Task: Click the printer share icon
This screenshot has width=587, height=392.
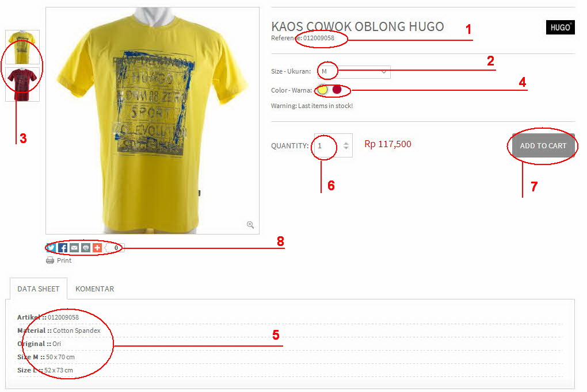Action: pyautogui.click(x=86, y=248)
